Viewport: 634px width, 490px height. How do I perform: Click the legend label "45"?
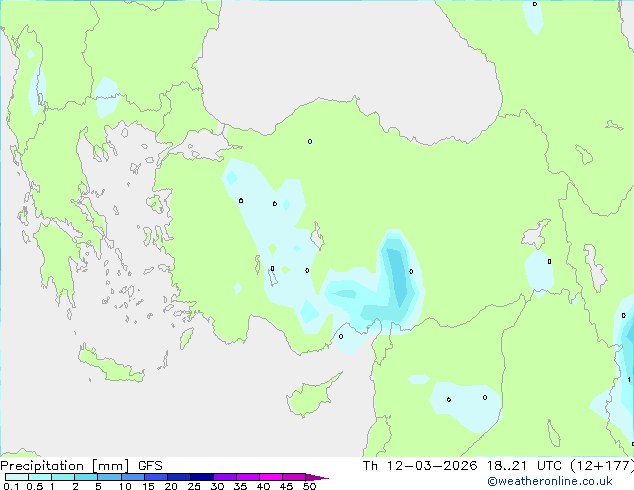286,486
